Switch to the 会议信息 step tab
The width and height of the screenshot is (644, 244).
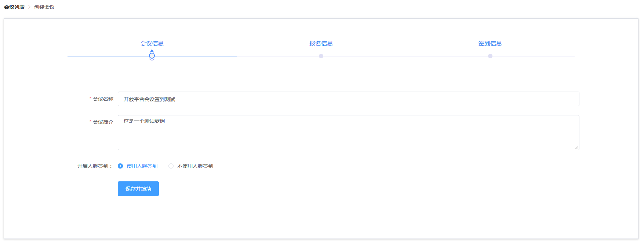click(152, 43)
